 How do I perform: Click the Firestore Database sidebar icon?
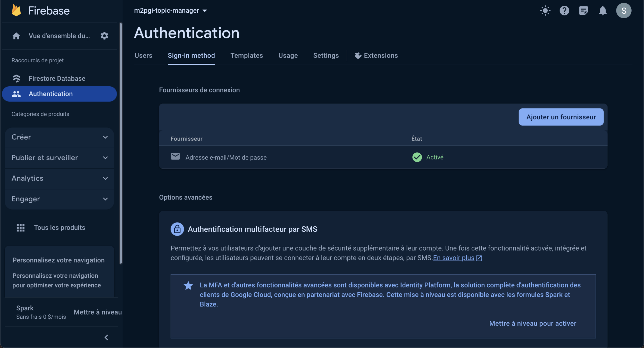[x=16, y=78]
